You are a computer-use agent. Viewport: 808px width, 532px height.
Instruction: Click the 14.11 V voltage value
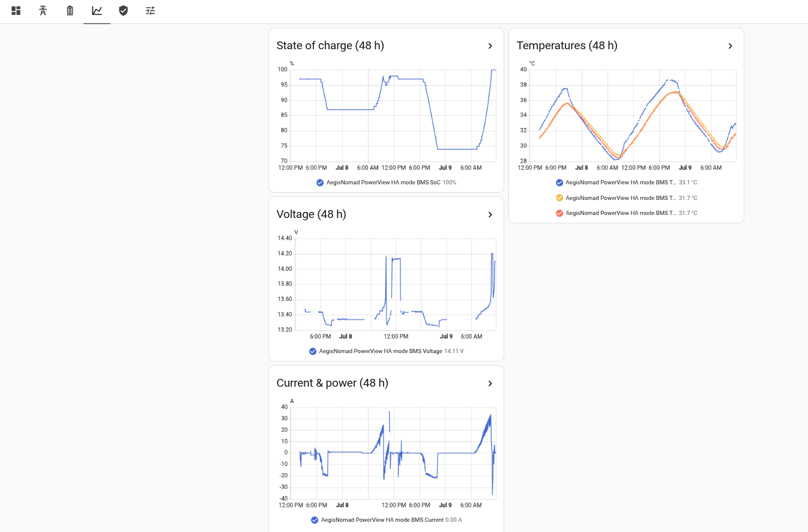[454, 351]
